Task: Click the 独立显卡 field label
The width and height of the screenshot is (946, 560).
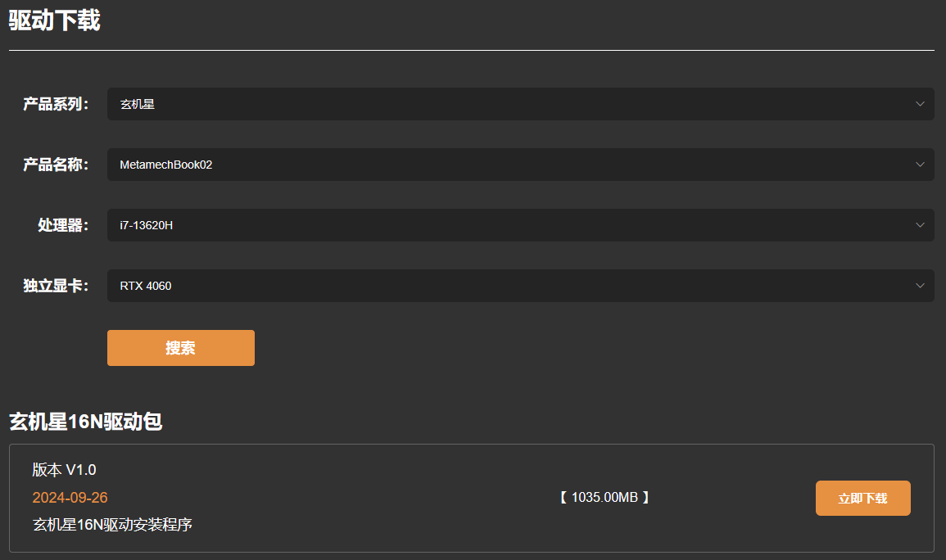Action: 55,286
